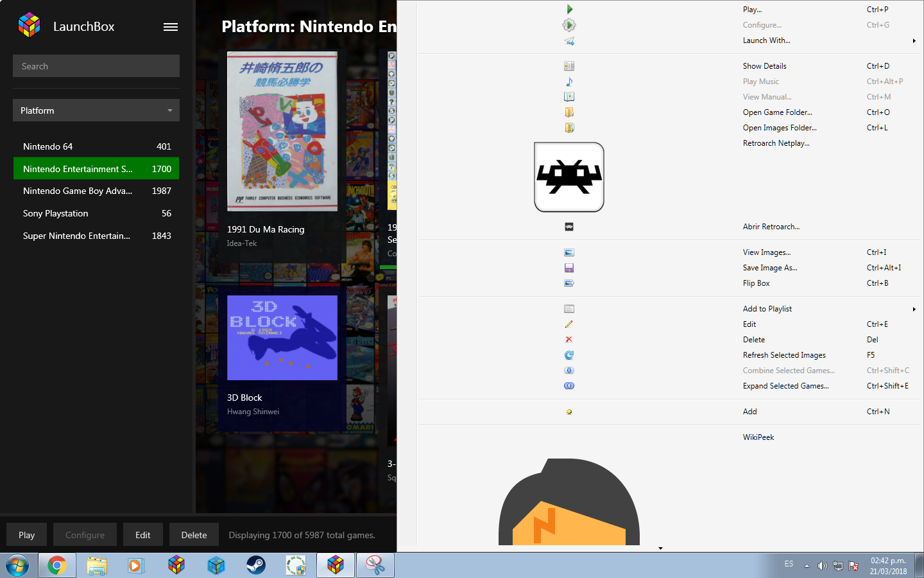Select Play... in the context menu
This screenshot has width=924, height=578.
752,10
